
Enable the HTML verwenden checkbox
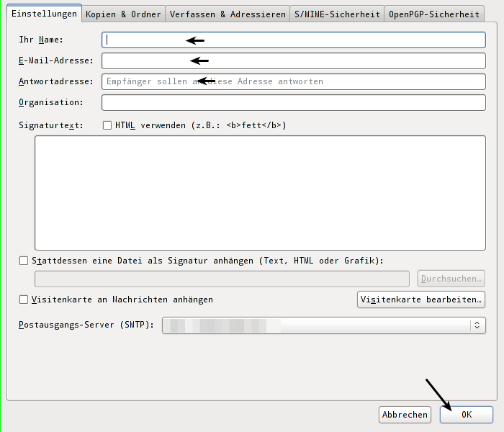click(x=107, y=125)
